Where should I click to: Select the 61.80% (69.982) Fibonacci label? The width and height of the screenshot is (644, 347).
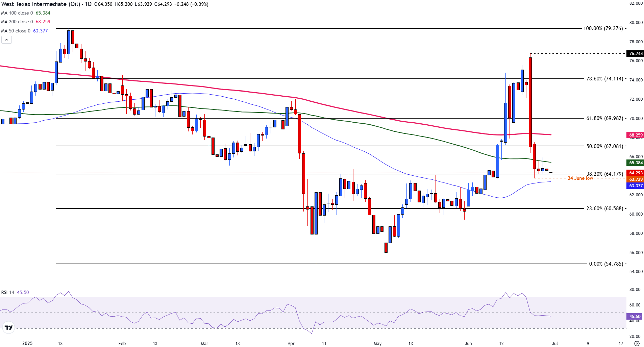click(x=604, y=118)
